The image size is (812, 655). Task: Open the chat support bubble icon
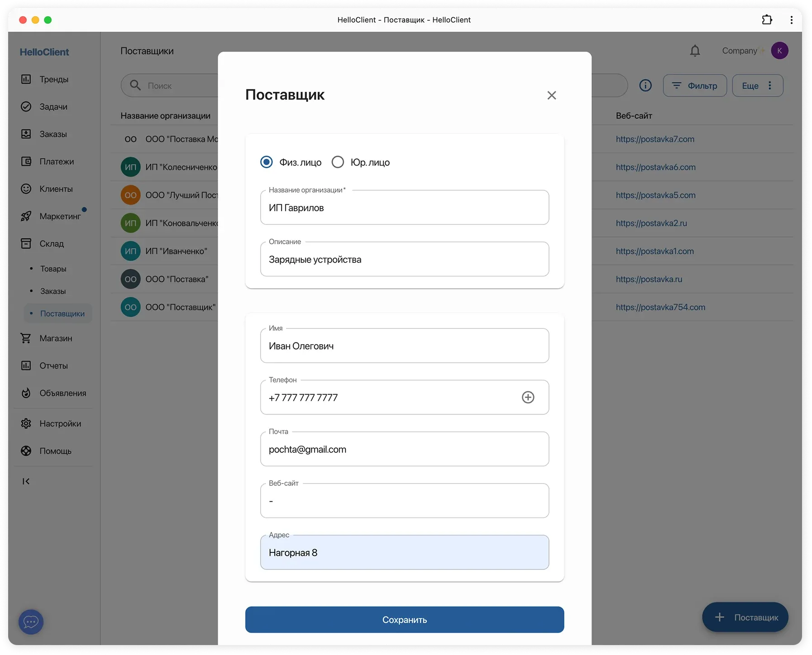pyautogui.click(x=31, y=622)
